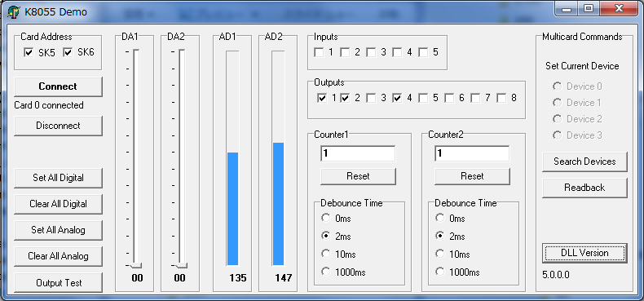Click the Disconnect button

58,126
